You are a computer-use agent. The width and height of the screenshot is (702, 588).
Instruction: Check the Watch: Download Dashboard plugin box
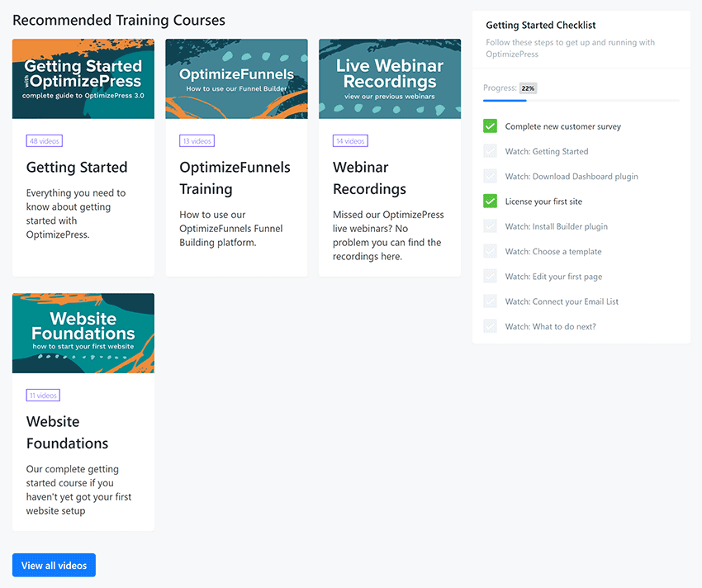(x=491, y=176)
